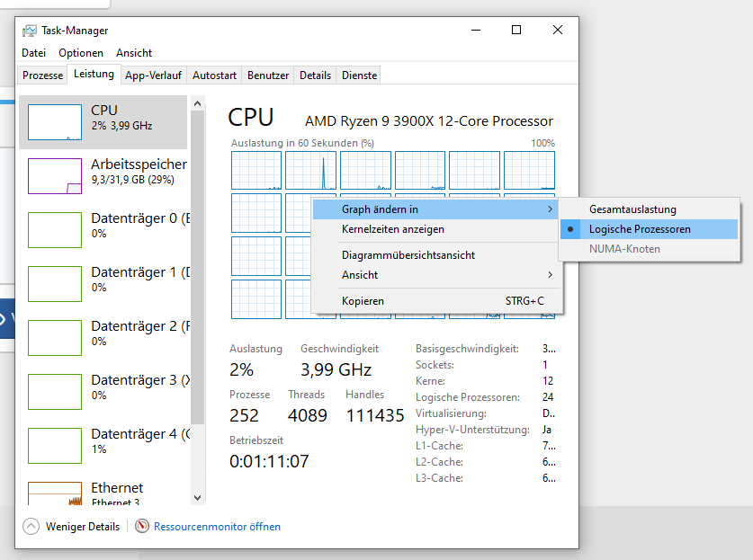Viewport: 753px width, 560px height.
Task: Choose Diagrammübersichtsansicht from context menu
Action: coord(436,255)
